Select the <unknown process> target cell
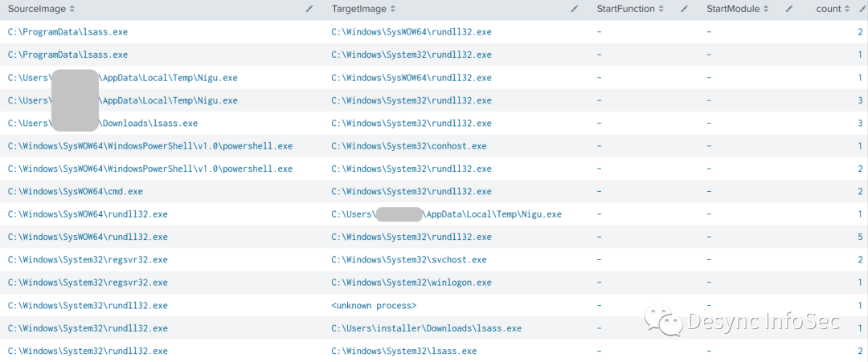 (374, 306)
